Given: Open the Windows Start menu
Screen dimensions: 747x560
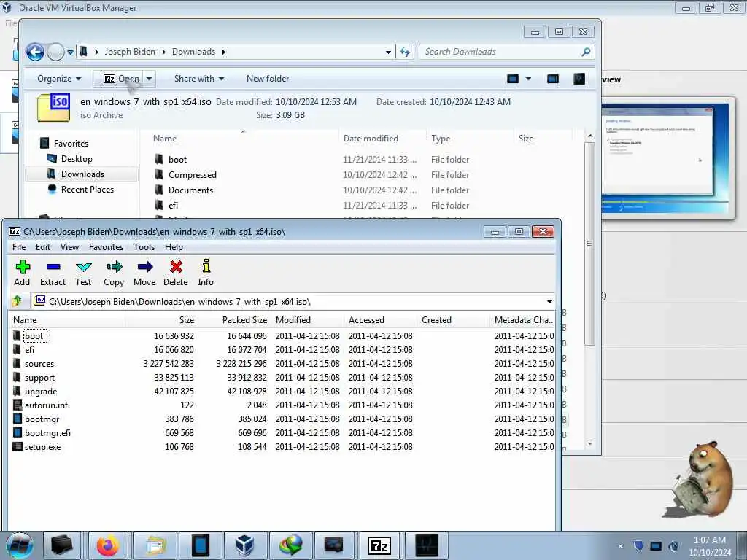Looking at the screenshot, I should [x=20, y=545].
